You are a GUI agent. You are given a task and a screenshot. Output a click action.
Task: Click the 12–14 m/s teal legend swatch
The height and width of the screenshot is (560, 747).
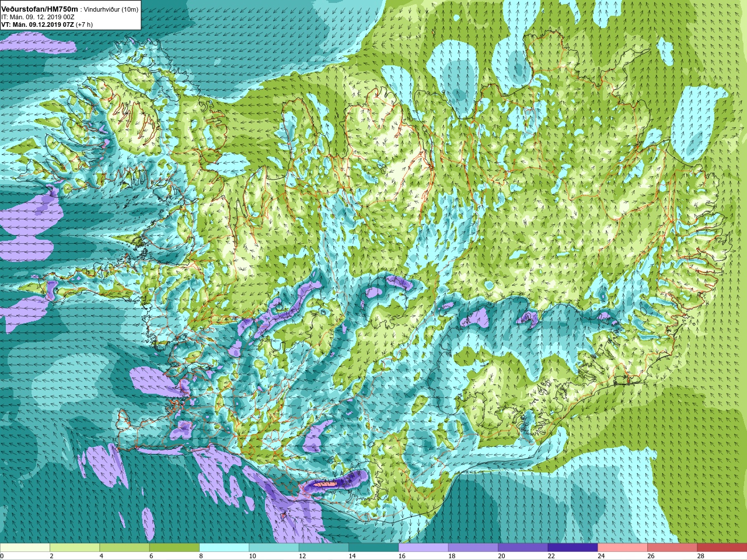click(x=324, y=548)
